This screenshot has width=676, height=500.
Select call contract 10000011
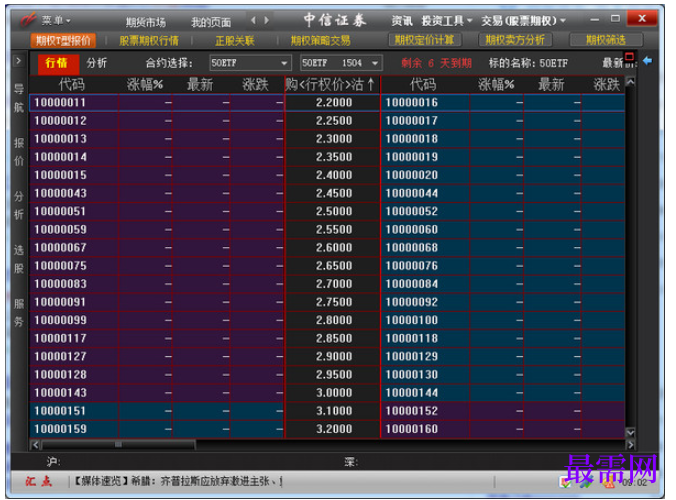click(x=60, y=103)
